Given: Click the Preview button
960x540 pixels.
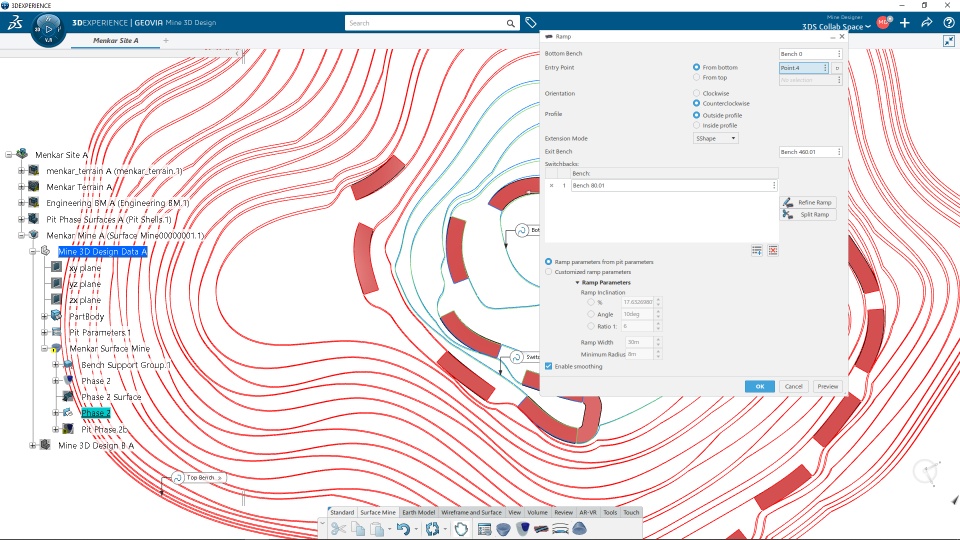Looking at the screenshot, I should coord(828,386).
